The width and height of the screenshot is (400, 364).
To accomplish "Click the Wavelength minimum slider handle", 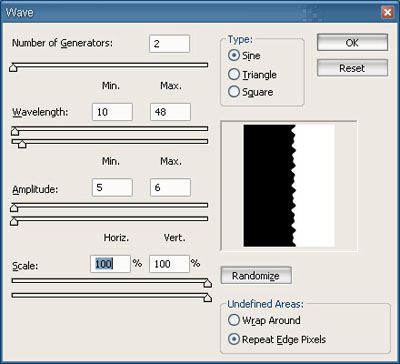I will pyautogui.click(x=15, y=132).
